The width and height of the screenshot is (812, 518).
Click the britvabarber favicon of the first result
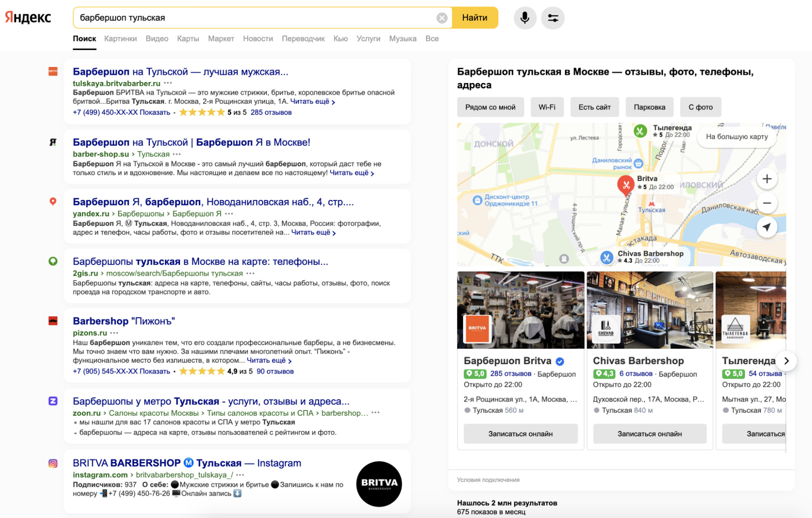tap(53, 71)
